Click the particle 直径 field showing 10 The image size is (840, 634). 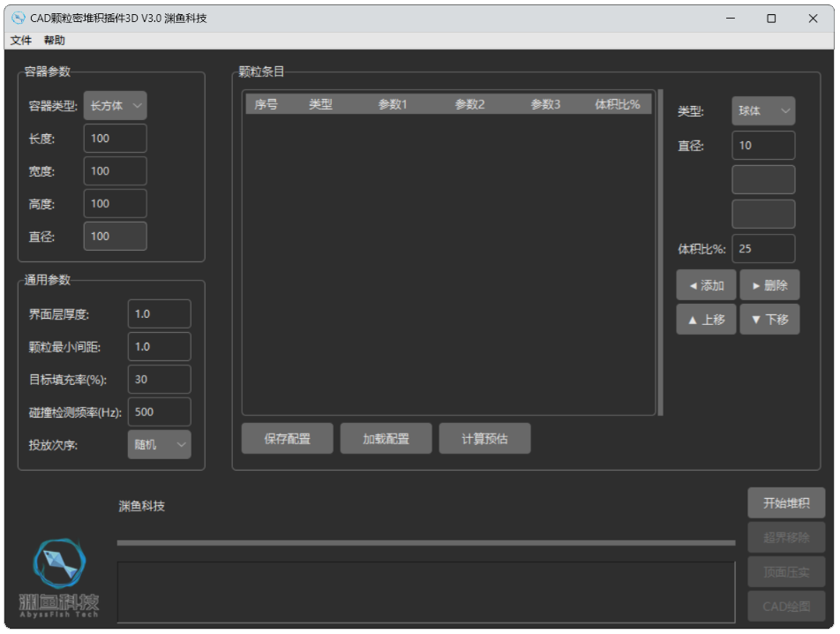pos(763,145)
